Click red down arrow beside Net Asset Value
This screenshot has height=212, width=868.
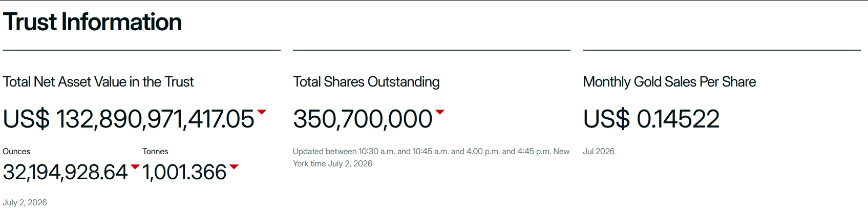(x=262, y=112)
